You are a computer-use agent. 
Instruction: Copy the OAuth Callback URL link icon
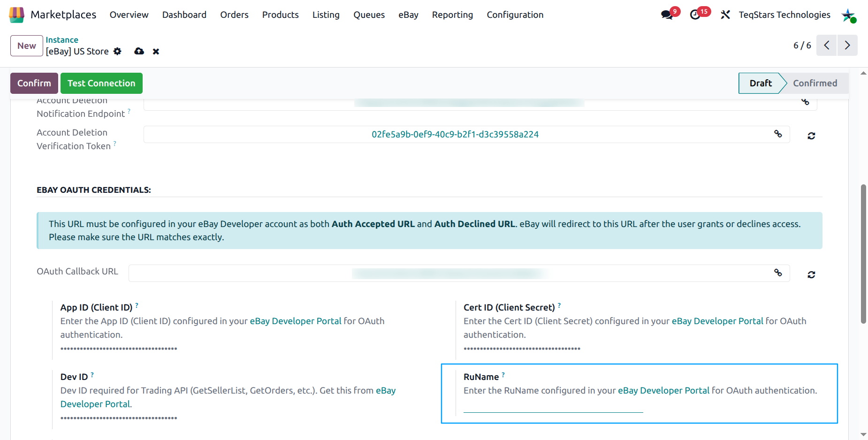(778, 273)
